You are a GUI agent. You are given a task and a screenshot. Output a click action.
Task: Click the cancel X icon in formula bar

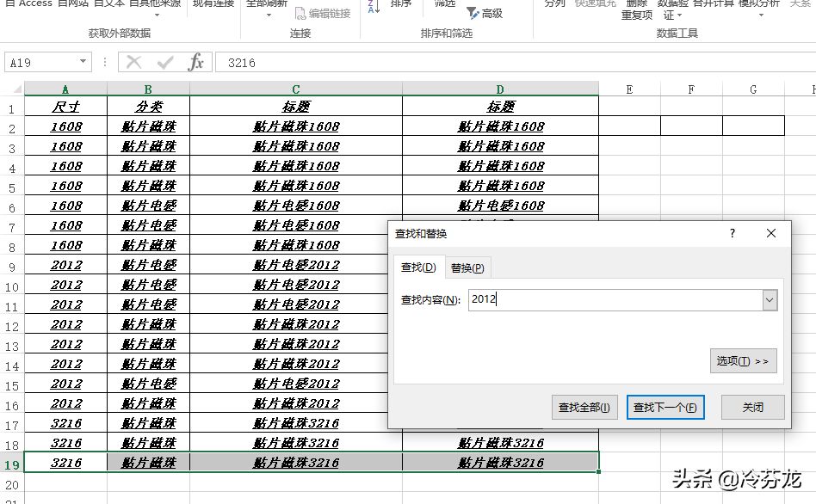[133, 63]
